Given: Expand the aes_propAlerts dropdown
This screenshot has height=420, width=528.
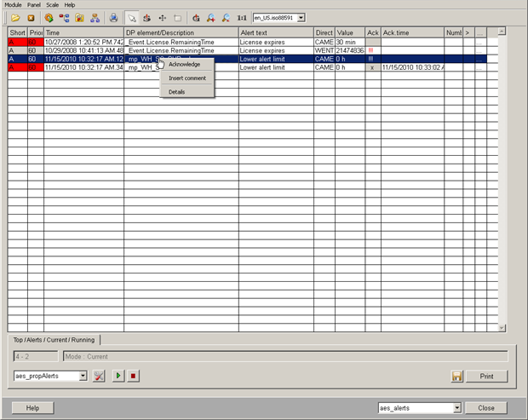Looking at the screenshot, I should [x=83, y=376].
